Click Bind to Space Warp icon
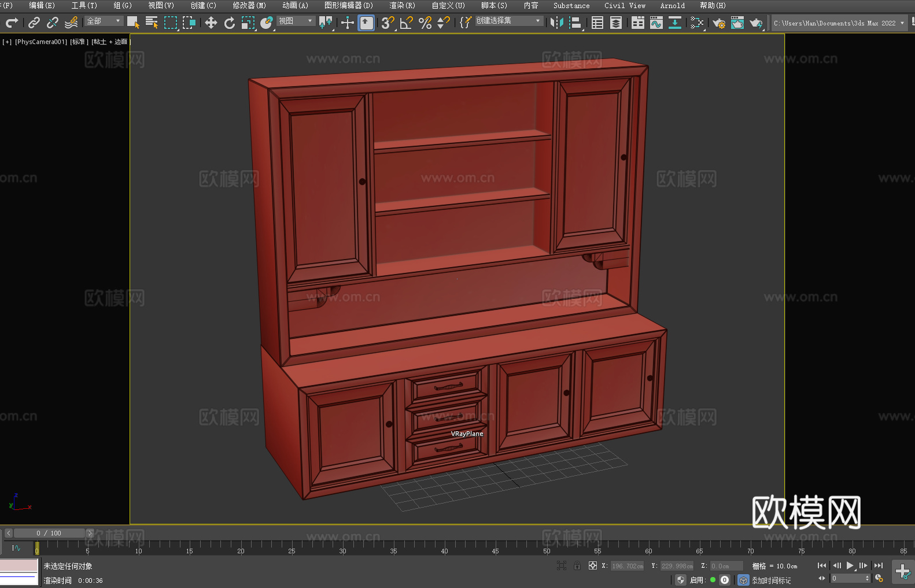 [71, 23]
